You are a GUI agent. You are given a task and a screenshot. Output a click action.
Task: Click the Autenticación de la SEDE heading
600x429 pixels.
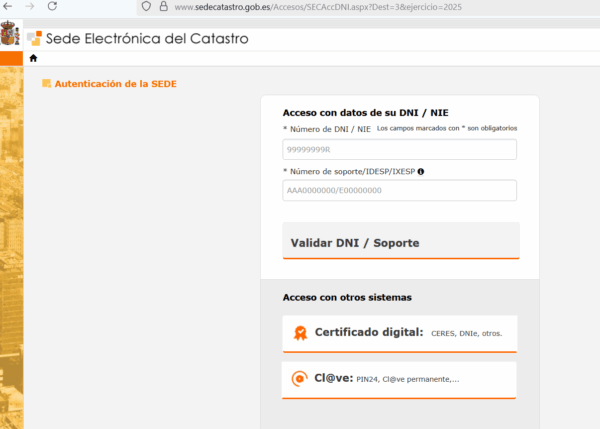(x=116, y=84)
